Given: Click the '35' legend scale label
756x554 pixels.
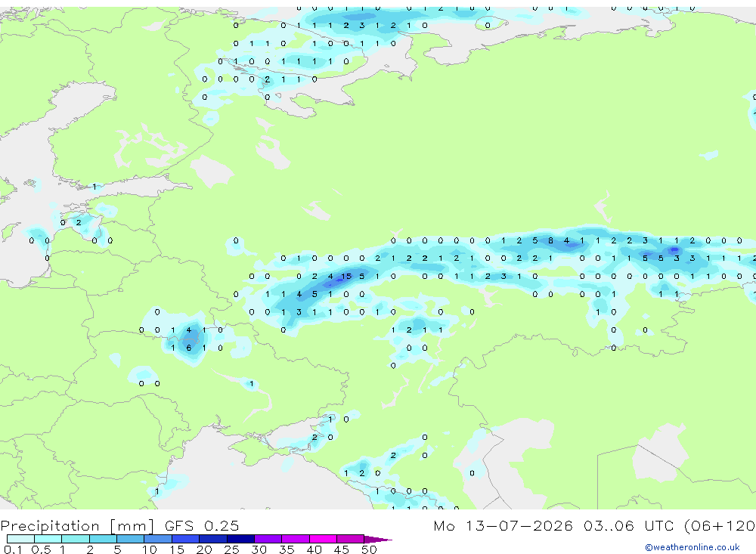Looking at the screenshot, I should (287, 549).
